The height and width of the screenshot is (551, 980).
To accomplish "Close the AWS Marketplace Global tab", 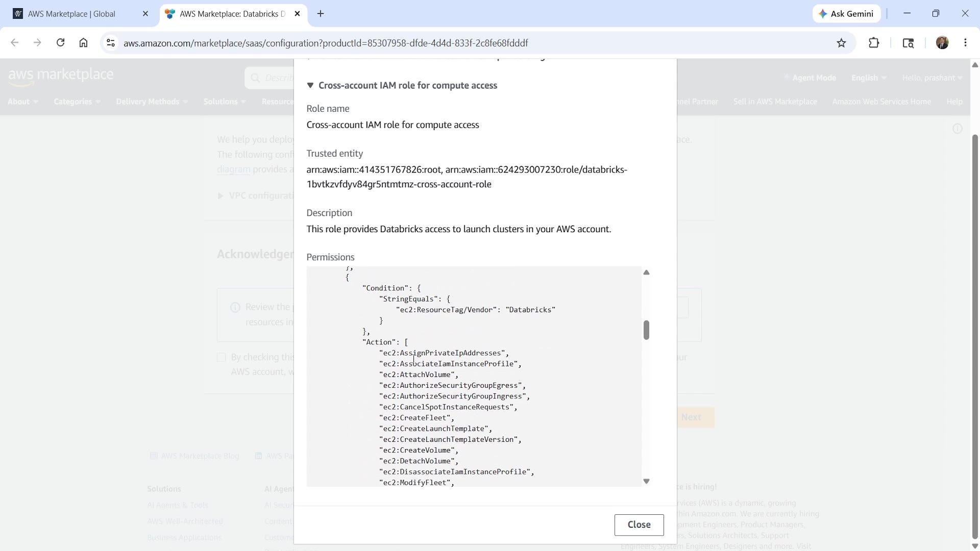I will (x=145, y=14).
